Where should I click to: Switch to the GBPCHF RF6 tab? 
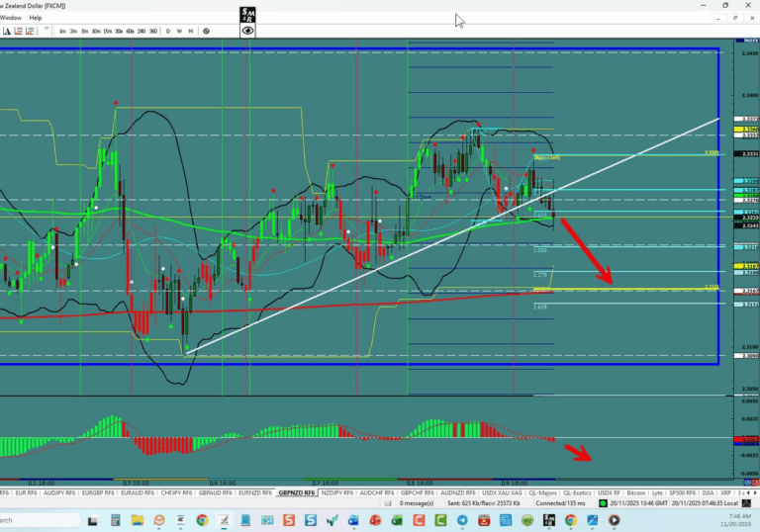417,492
